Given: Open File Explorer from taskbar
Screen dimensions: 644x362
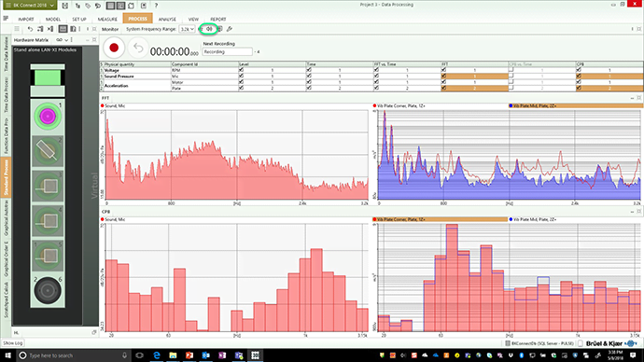Looking at the screenshot, I should coord(173,355).
